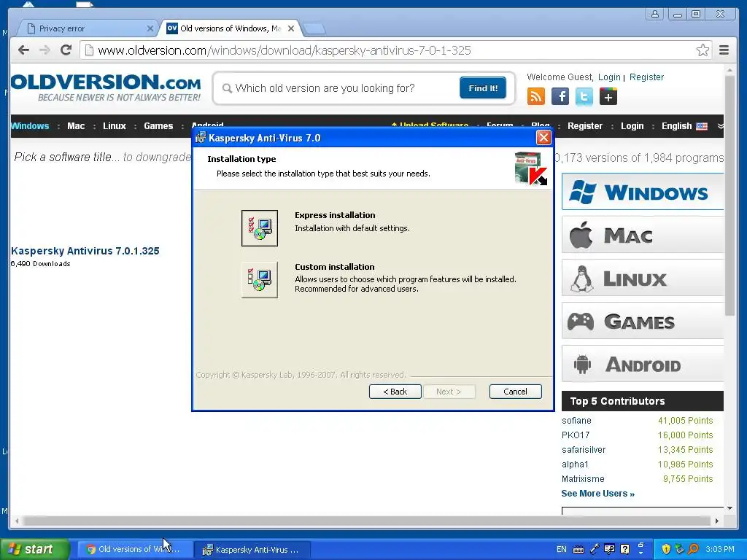Screen dimensions: 747x560
Task: Switch to Kaspersky Anti-Virus taskbar item
Action: [x=252, y=550]
